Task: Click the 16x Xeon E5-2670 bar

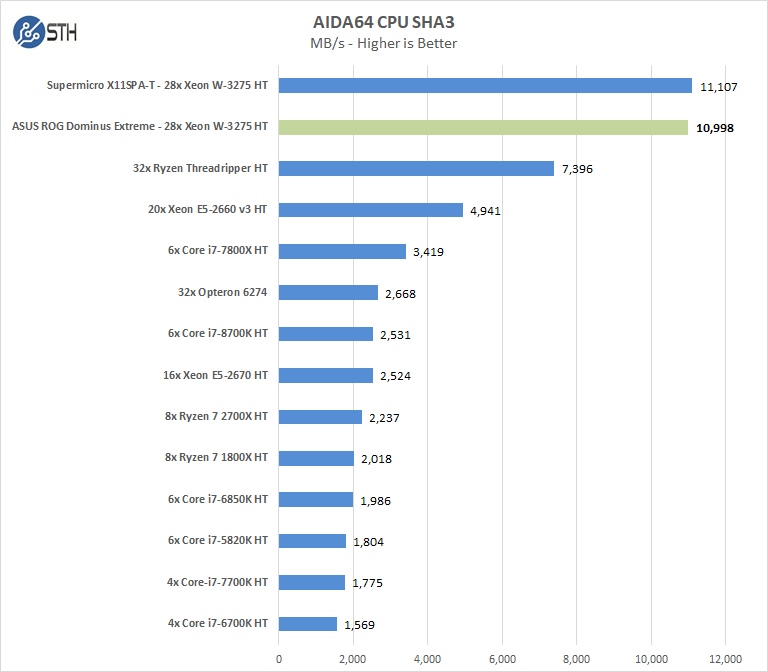Action: coord(326,375)
